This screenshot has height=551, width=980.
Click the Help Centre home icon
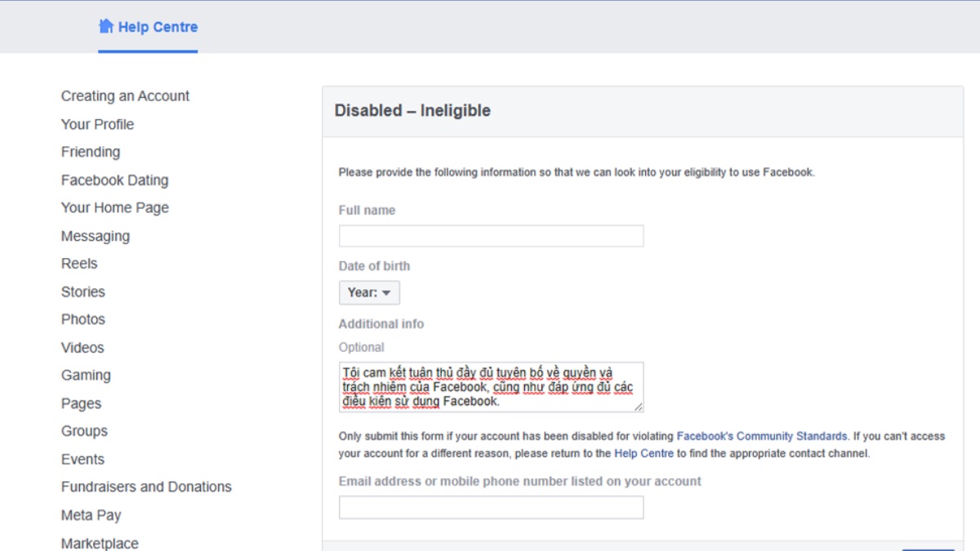106,26
